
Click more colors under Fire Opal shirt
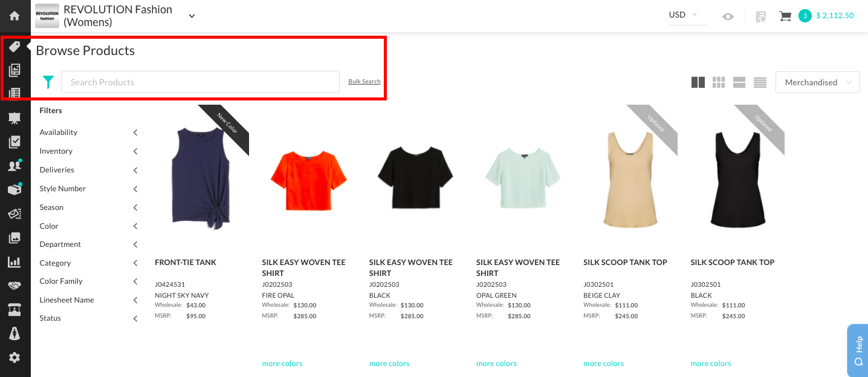click(282, 364)
